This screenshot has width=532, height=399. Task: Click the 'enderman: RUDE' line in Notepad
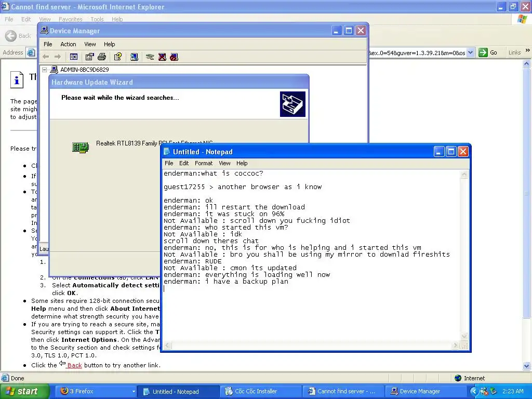click(192, 261)
